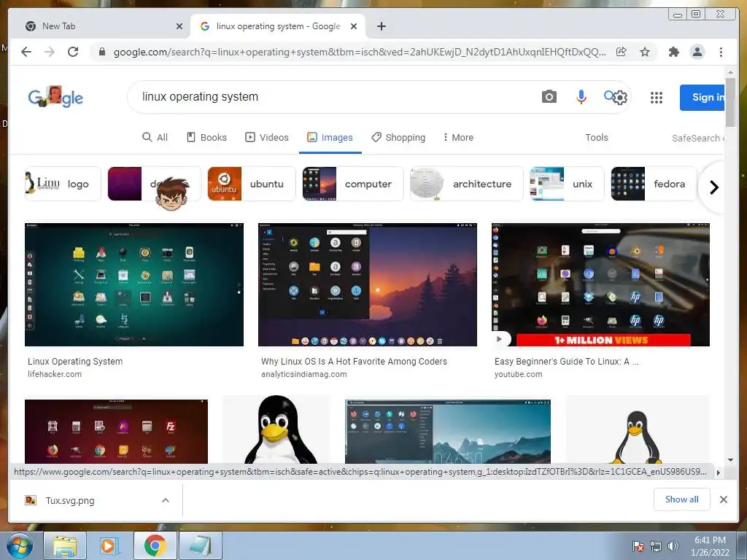Open the small Tux penguin image on right
The image size is (747, 560).
click(x=638, y=429)
